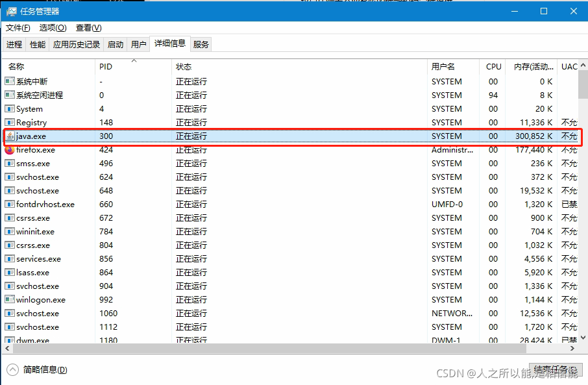The width and height of the screenshot is (588, 385).
Task: Select svchost.exe with PID 648
Action: click(291, 191)
